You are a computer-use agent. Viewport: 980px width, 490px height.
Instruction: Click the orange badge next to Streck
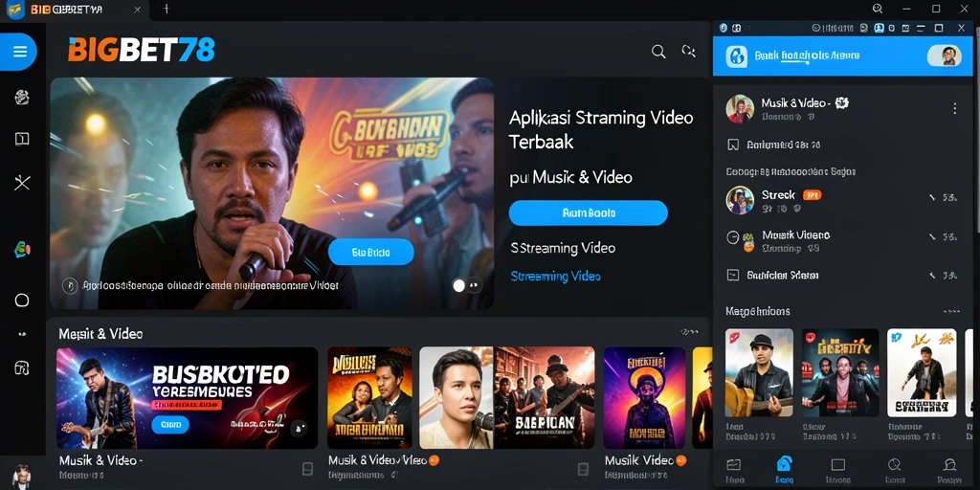(x=812, y=195)
